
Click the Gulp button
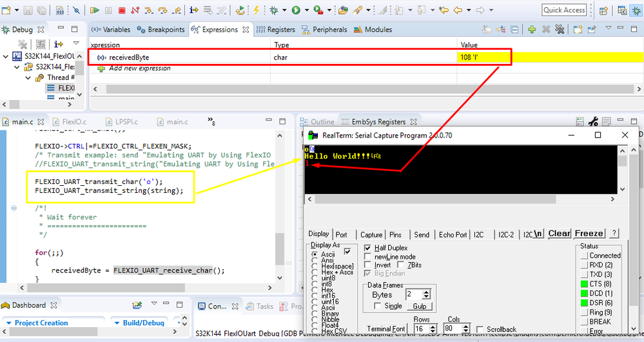point(420,307)
